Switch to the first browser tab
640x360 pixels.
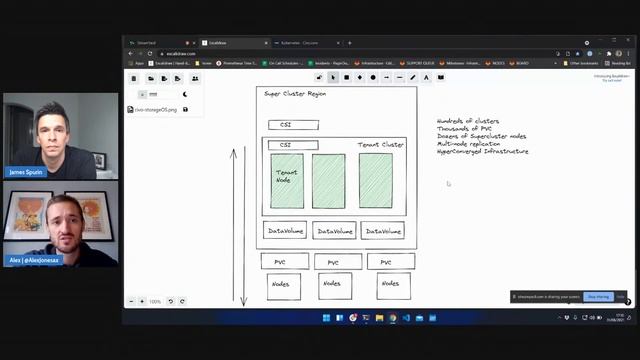[x=161, y=43]
